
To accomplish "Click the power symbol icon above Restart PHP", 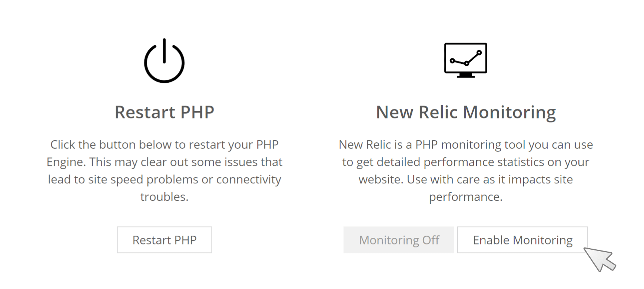I will tap(164, 61).
